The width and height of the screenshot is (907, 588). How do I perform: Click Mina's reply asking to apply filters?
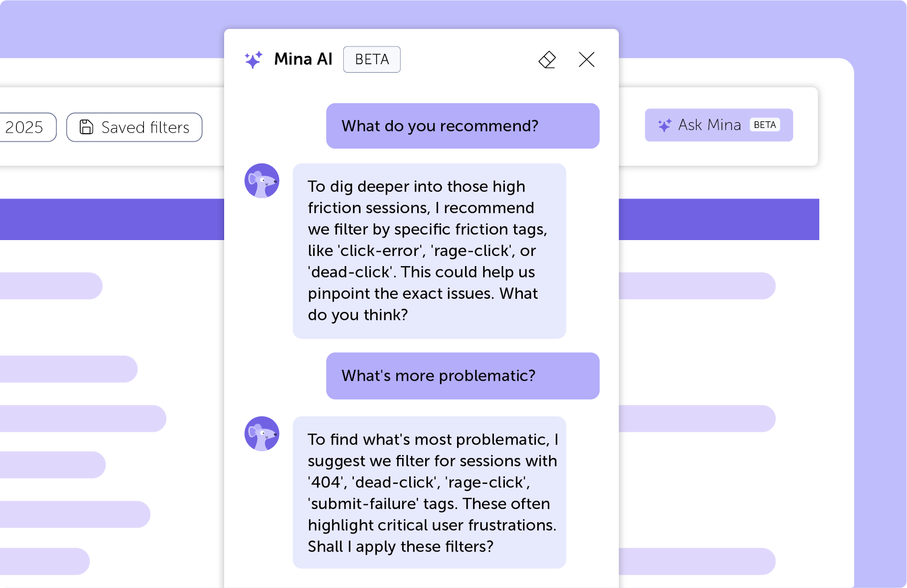coord(429,492)
